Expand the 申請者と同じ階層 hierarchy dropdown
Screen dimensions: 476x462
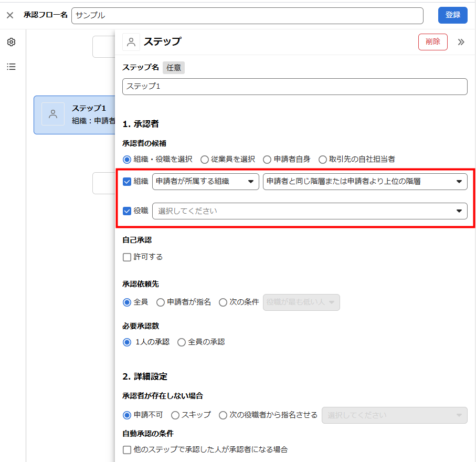(x=365, y=182)
